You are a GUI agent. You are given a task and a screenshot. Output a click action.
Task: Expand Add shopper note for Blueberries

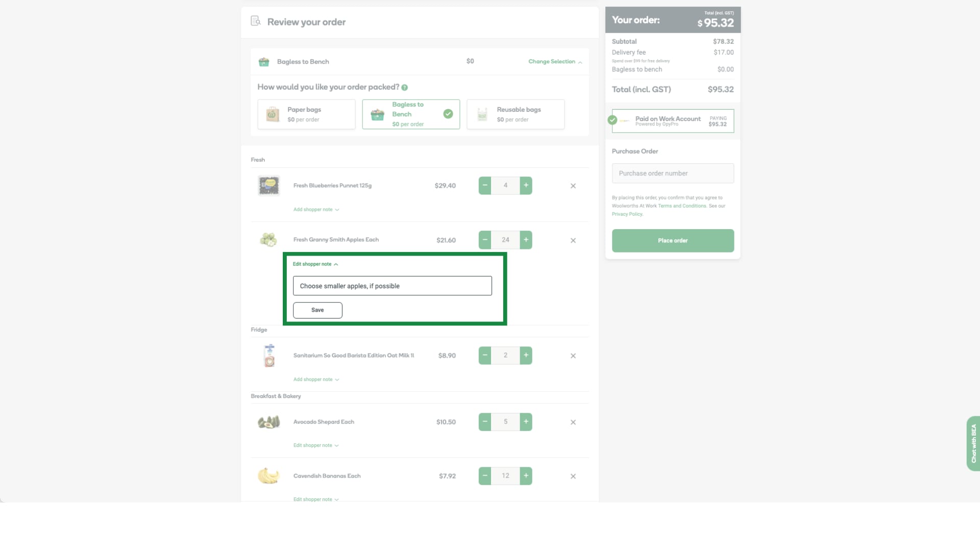pyautogui.click(x=316, y=210)
